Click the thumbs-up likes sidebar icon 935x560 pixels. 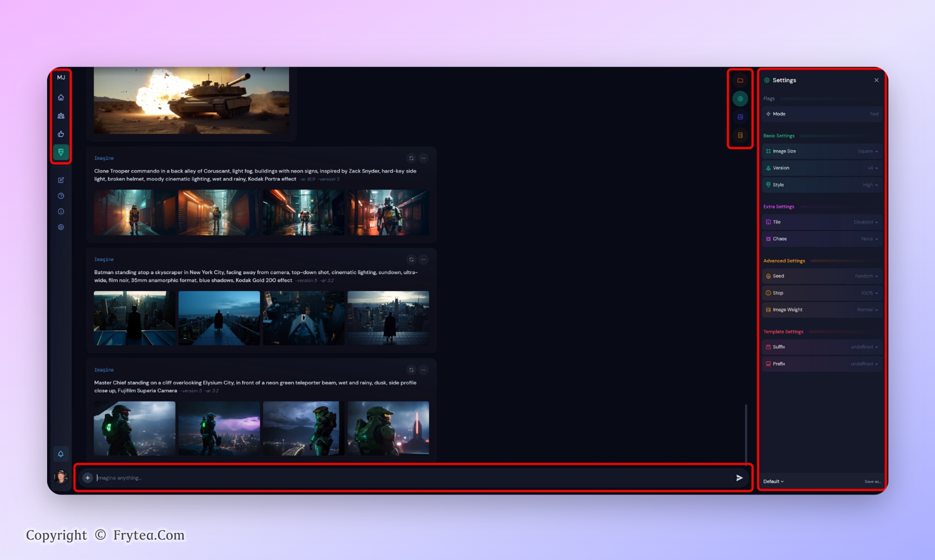61,134
